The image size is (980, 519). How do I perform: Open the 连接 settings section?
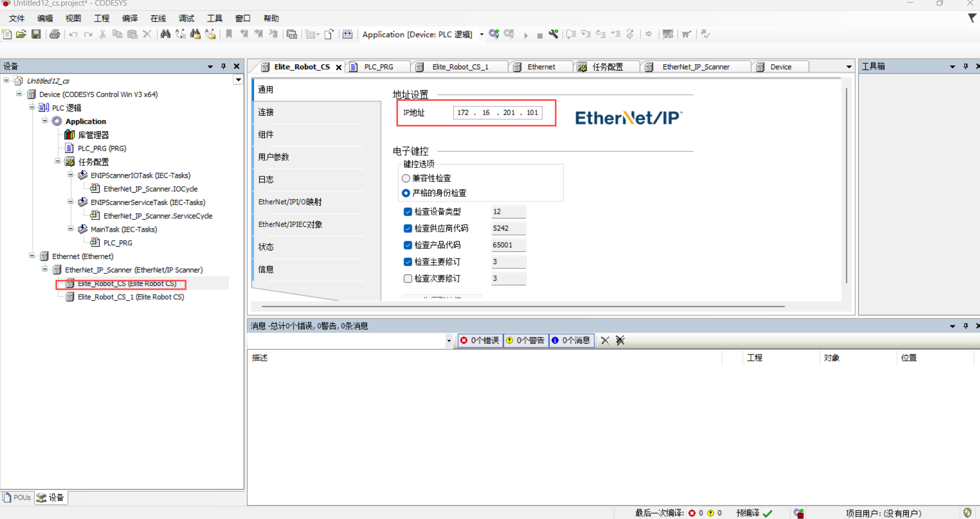(266, 112)
